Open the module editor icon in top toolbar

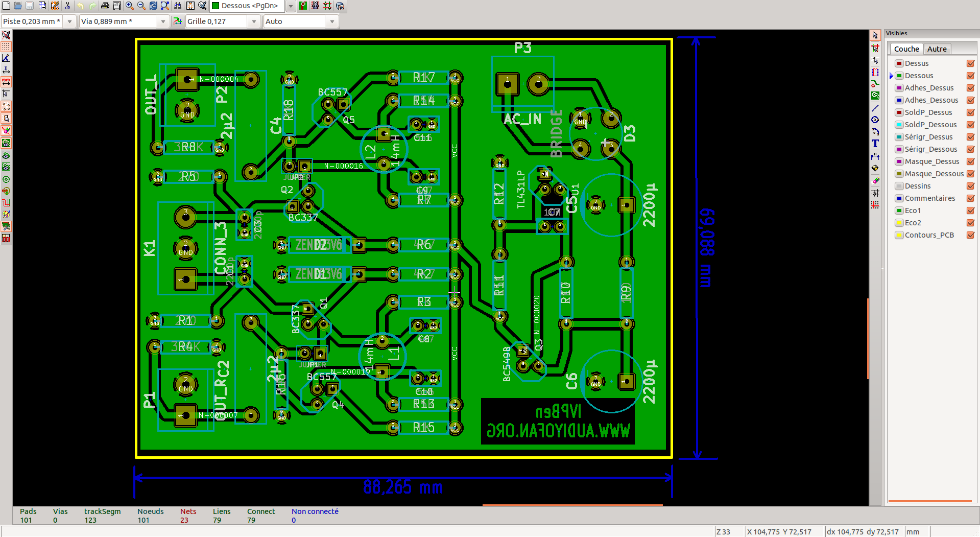tap(55, 6)
